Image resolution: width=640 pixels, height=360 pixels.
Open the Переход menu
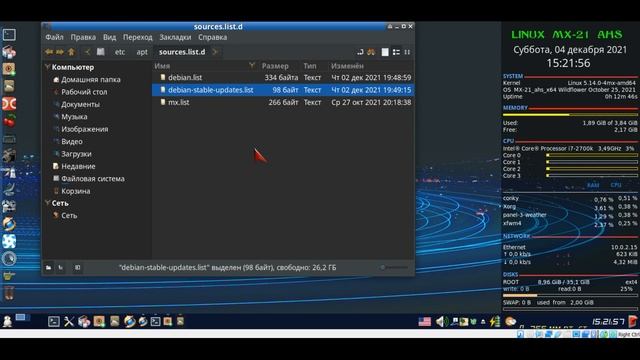coord(138,37)
